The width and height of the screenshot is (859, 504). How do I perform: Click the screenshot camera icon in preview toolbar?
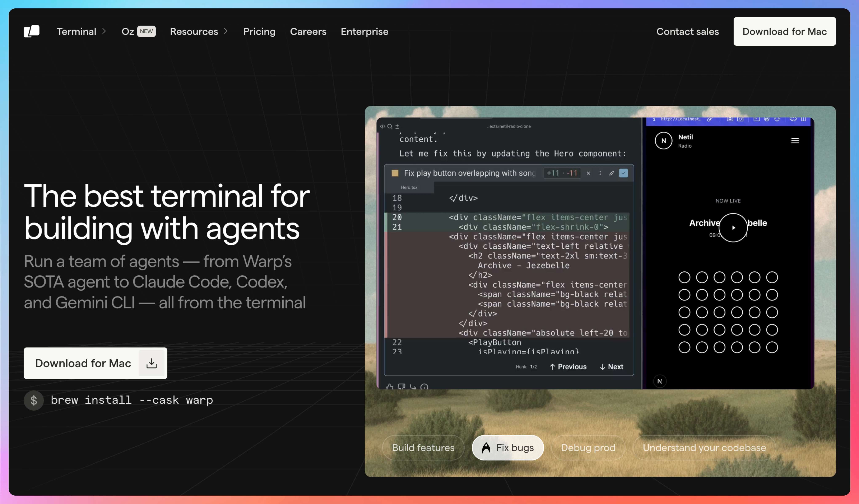pyautogui.click(x=740, y=119)
